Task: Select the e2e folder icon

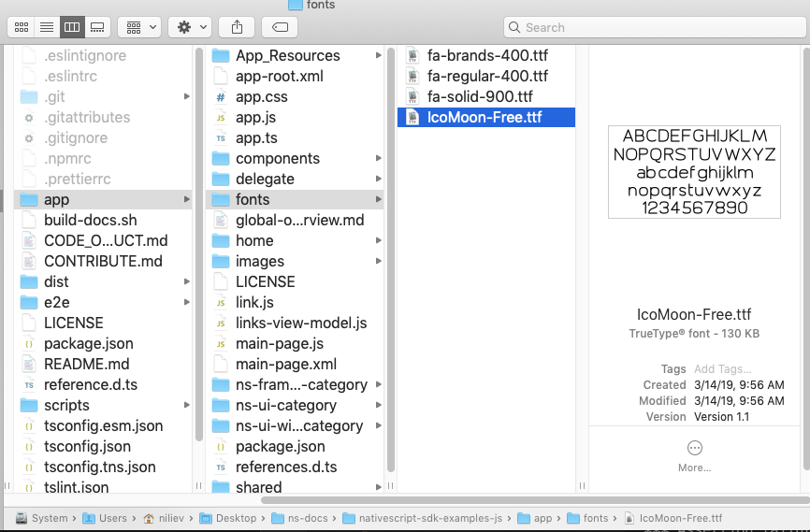Action: [29, 302]
